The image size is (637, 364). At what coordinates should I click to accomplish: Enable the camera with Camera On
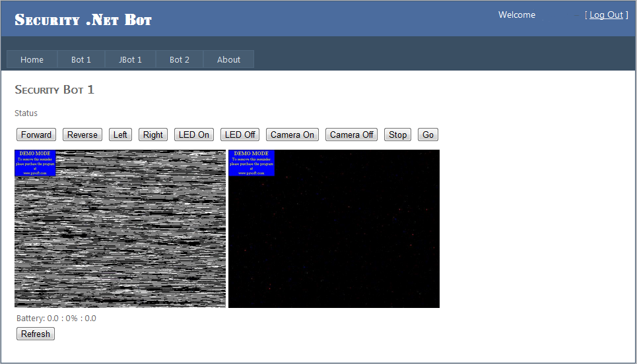click(292, 135)
